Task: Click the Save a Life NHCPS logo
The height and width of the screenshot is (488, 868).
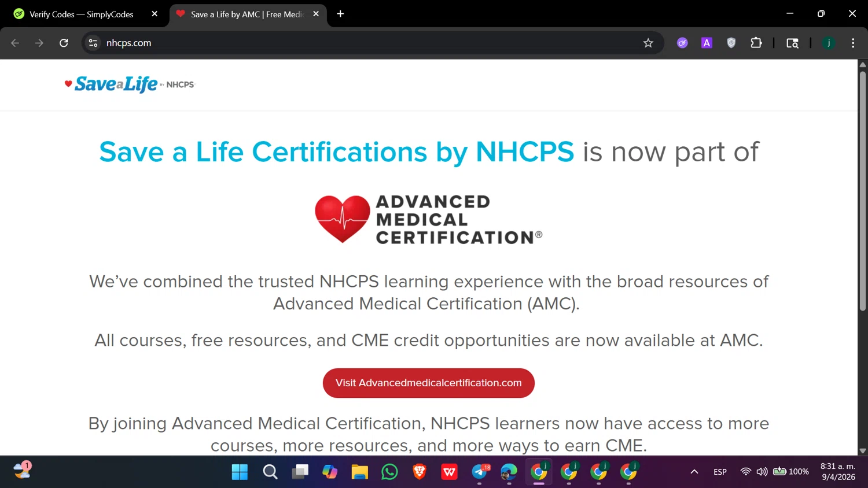Action: (x=130, y=84)
